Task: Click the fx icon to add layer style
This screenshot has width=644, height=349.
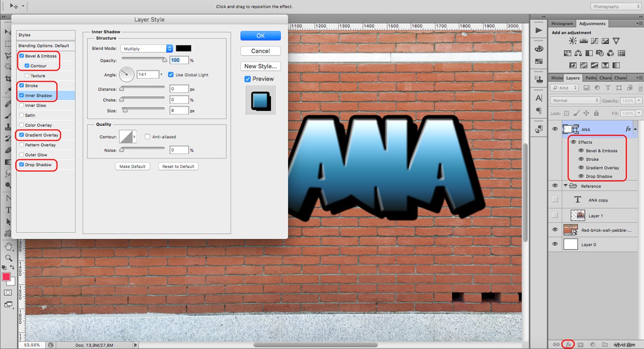Action: pos(568,344)
